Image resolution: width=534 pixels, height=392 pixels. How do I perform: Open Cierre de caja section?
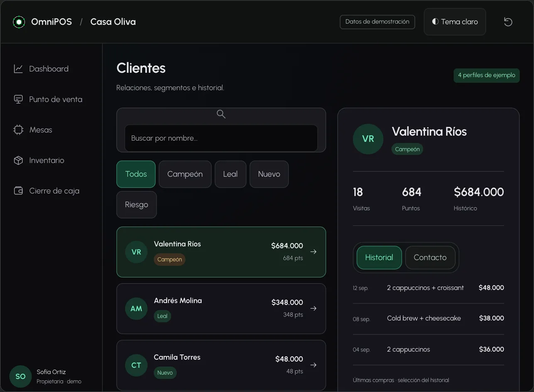(51, 191)
